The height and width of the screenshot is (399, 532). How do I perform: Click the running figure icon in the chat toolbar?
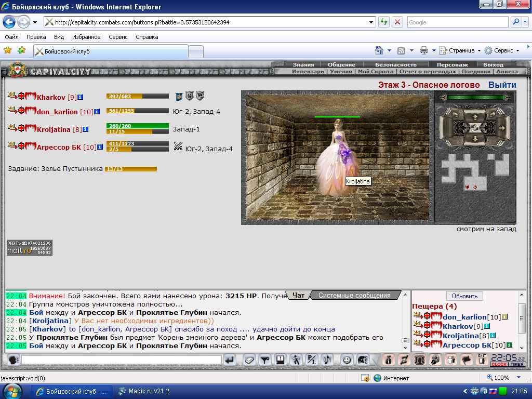click(x=296, y=360)
